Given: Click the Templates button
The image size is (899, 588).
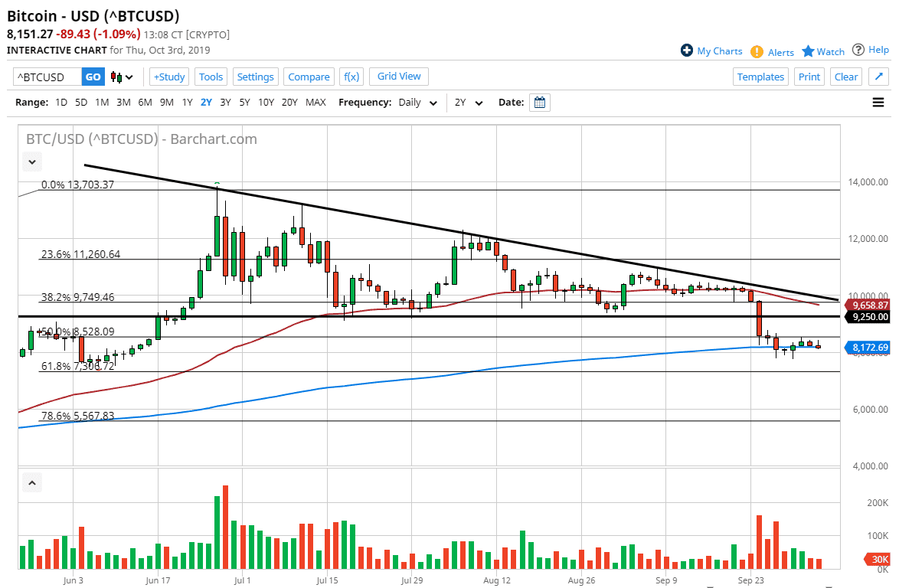Looking at the screenshot, I should pos(760,77).
